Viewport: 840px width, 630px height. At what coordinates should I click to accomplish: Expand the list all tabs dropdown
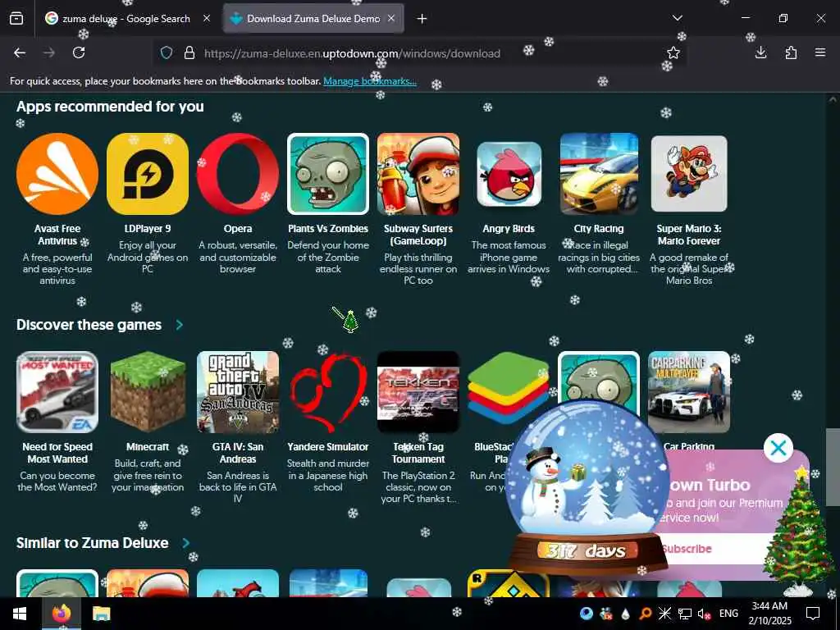pyautogui.click(x=677, y=18)
